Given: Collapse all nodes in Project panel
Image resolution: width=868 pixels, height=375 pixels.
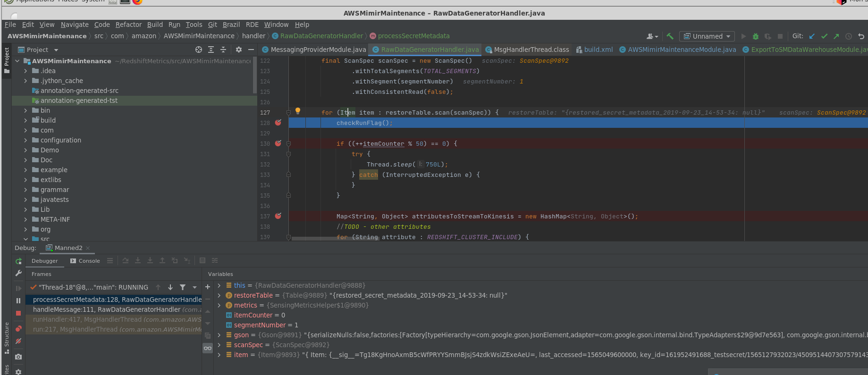Looking at the screenshot, I should pos(223,50).
